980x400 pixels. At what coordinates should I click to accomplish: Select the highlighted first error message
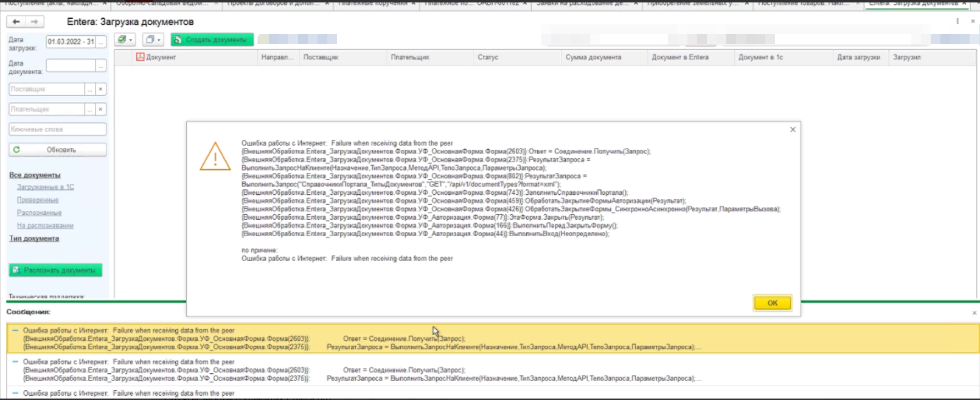[493, 339]
